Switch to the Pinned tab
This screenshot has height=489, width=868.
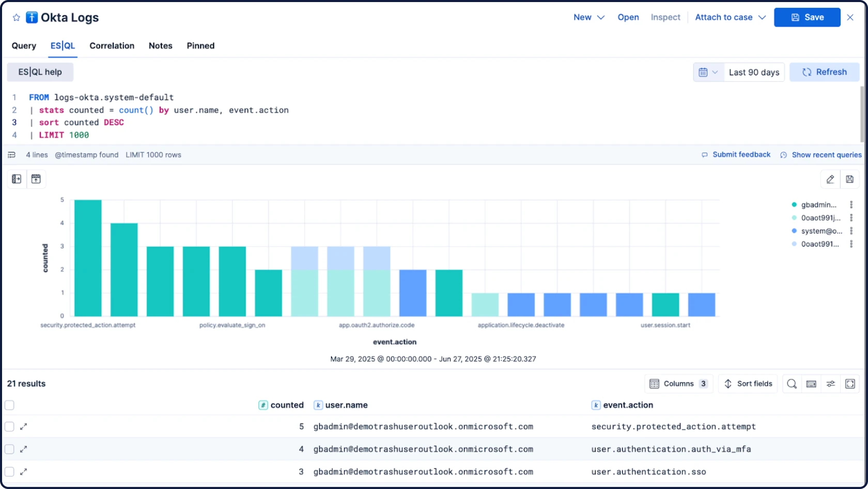coord(200,45)
